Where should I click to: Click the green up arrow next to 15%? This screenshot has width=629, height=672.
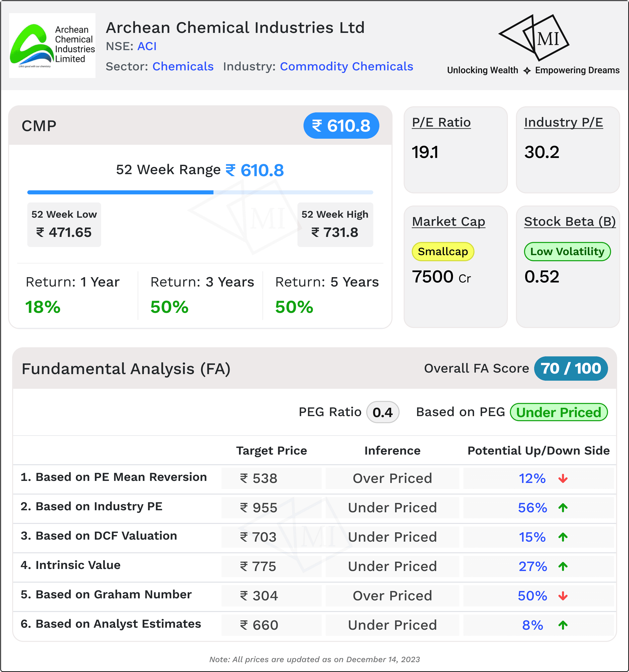click(563, 537)
